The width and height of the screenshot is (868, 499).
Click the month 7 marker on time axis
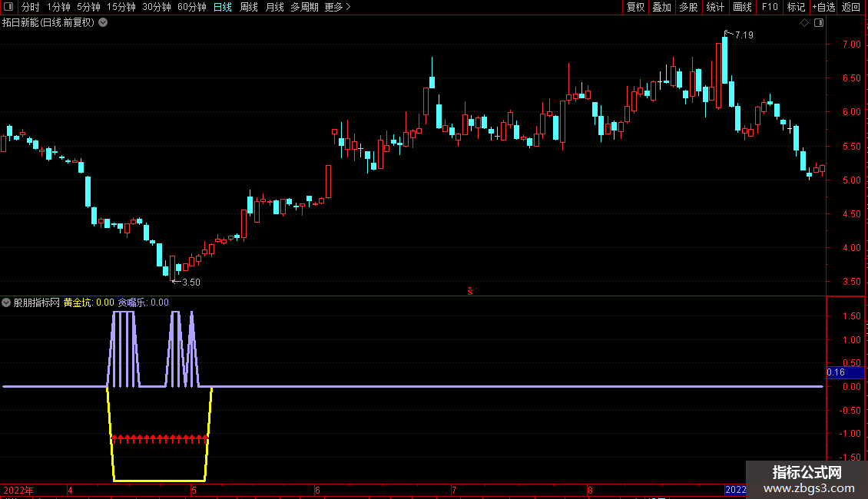[454, 490]
